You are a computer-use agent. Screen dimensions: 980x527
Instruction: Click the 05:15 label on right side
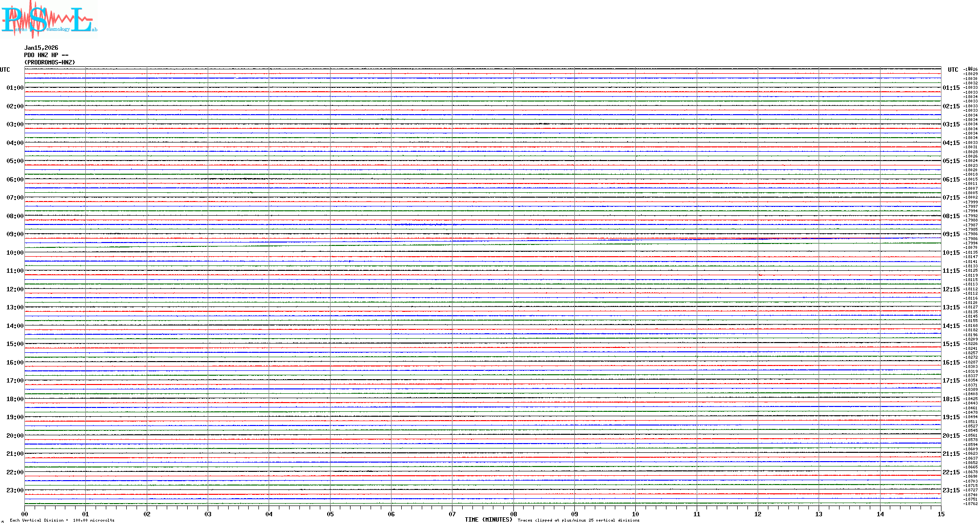point(951,161)
